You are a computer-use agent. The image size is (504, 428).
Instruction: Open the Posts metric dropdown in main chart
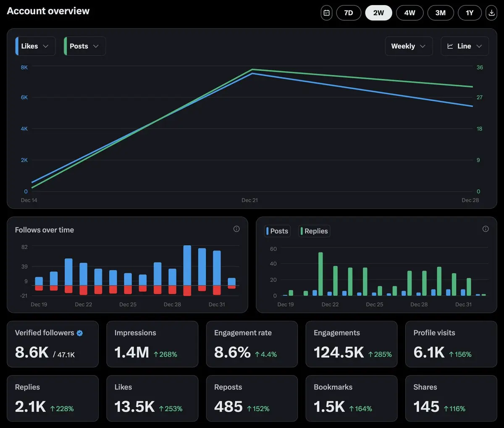tap(84, 46)
